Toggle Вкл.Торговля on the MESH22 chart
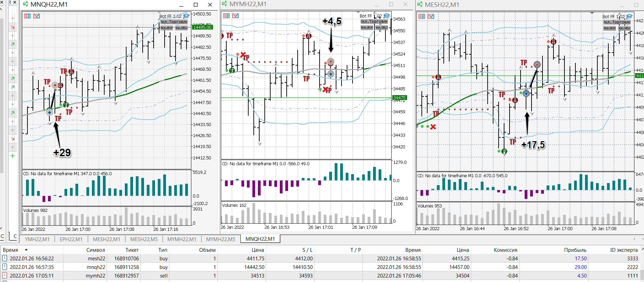 [617, 22]
